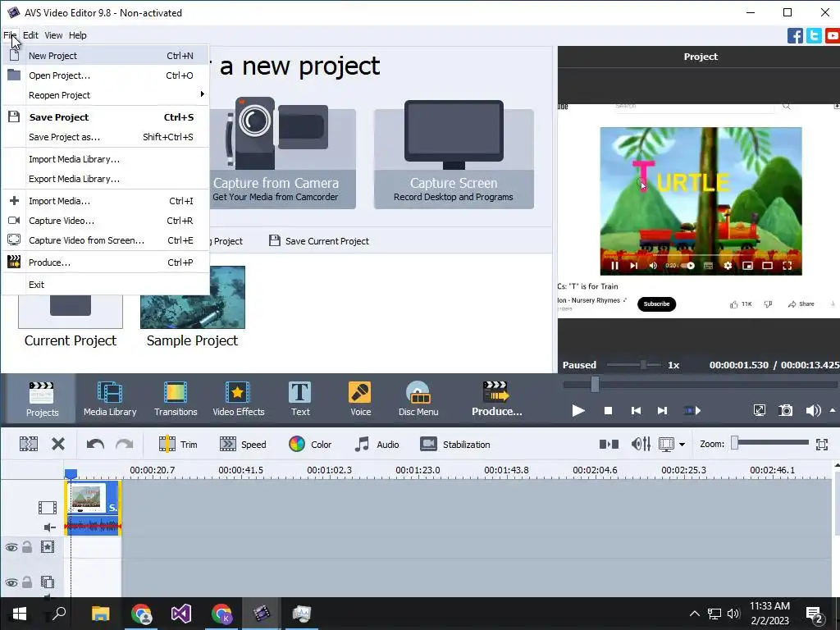Click the Speed tool
Image resolution: width=840 pixels, height=630 pixels.
pyautogui.click(x=243, y=444)
